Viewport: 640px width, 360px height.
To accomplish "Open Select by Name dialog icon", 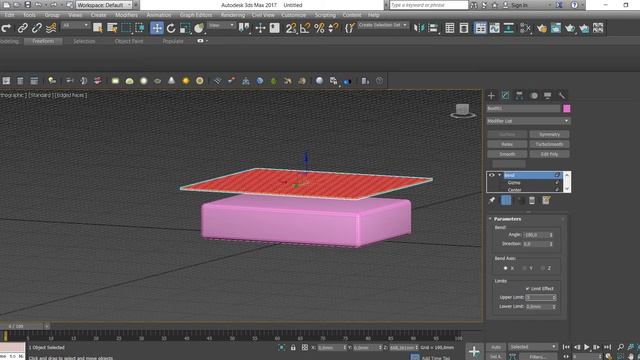I will click(x=112, y=28).
